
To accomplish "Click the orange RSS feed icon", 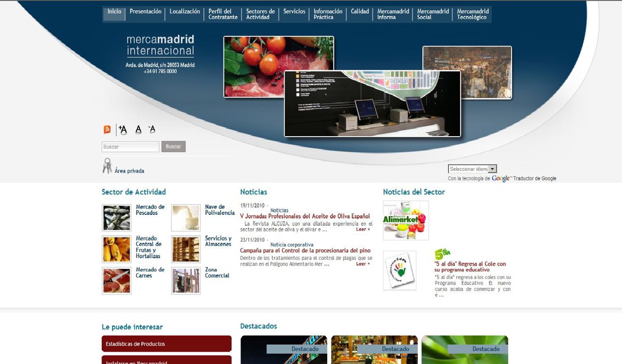I will [x=107, y=130].
